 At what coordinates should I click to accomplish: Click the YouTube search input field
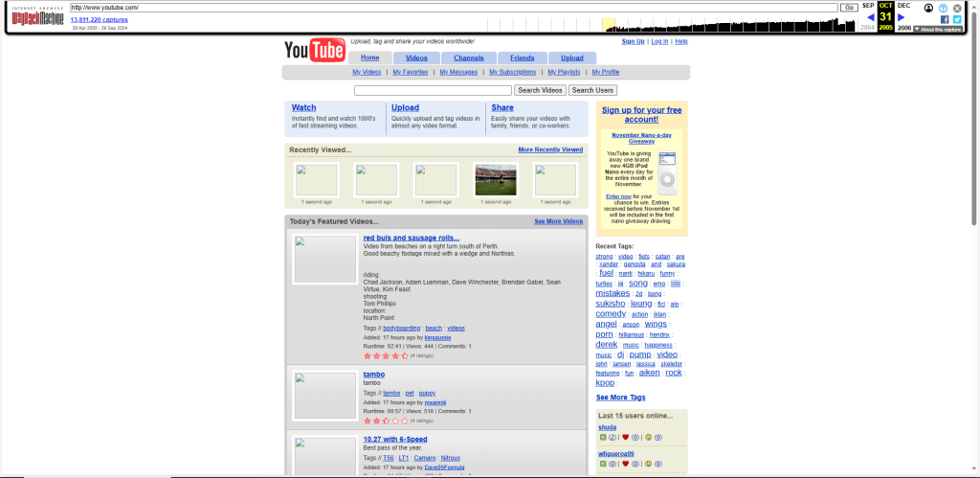(433, 90)
